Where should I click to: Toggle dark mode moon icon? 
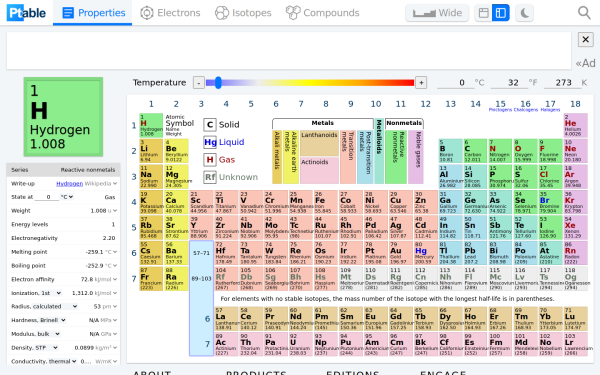tap(524, 13)
